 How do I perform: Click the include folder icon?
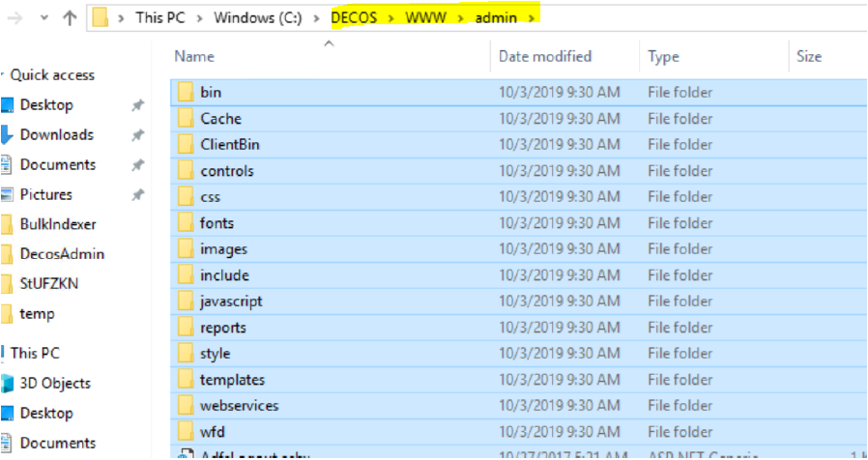pos(186,275)
